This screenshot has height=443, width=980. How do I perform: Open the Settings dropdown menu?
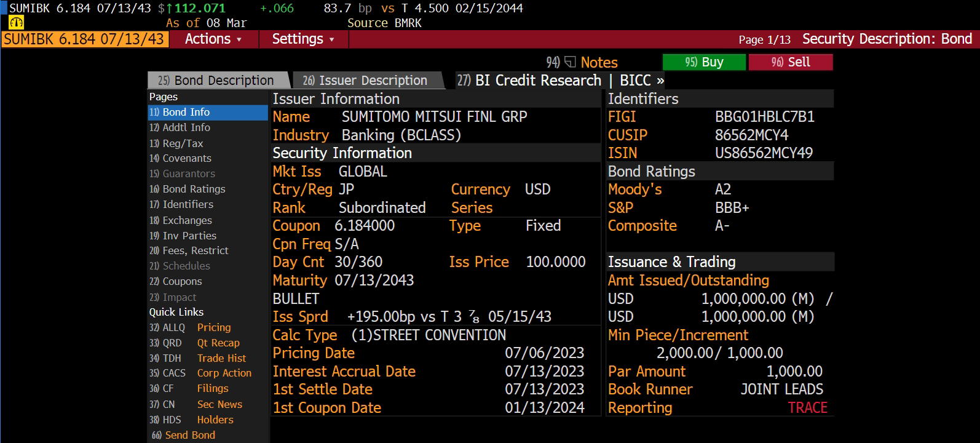coord(303,39)
